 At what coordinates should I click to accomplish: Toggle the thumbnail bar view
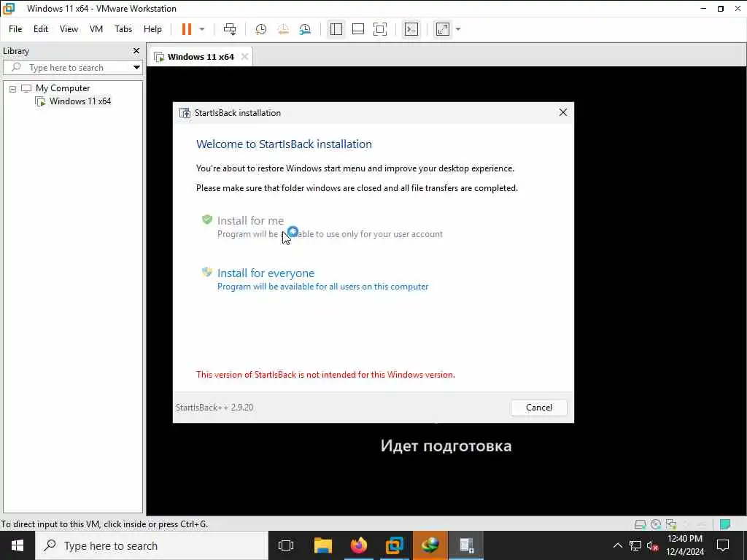(x=357, y=29)
